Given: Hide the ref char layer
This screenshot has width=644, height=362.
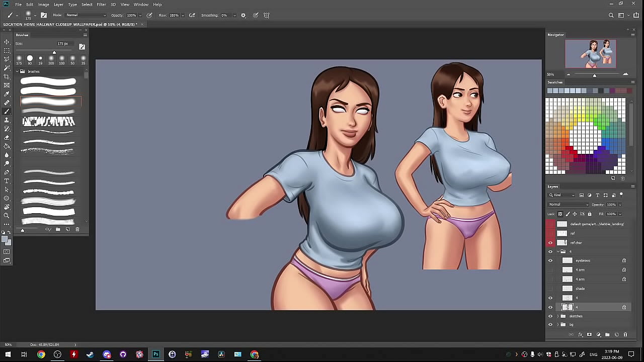Looking at the screenshot, I should [550, 243].
